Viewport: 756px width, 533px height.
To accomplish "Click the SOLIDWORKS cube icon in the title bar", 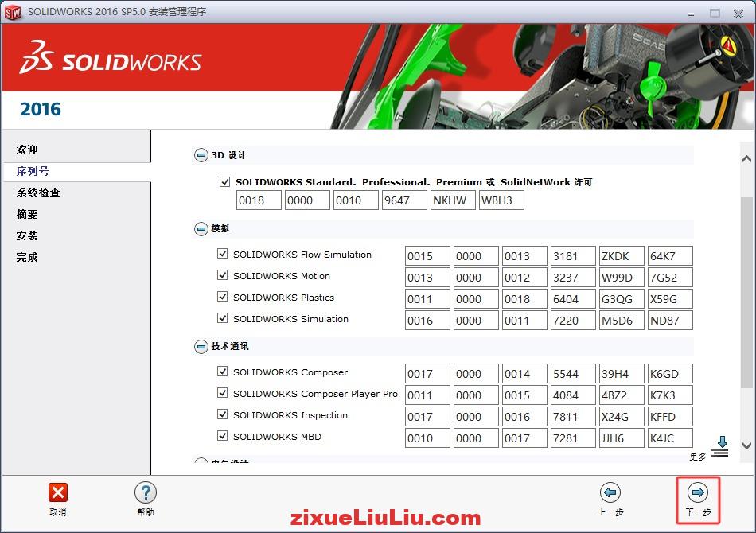I will (x=13, y=12).
